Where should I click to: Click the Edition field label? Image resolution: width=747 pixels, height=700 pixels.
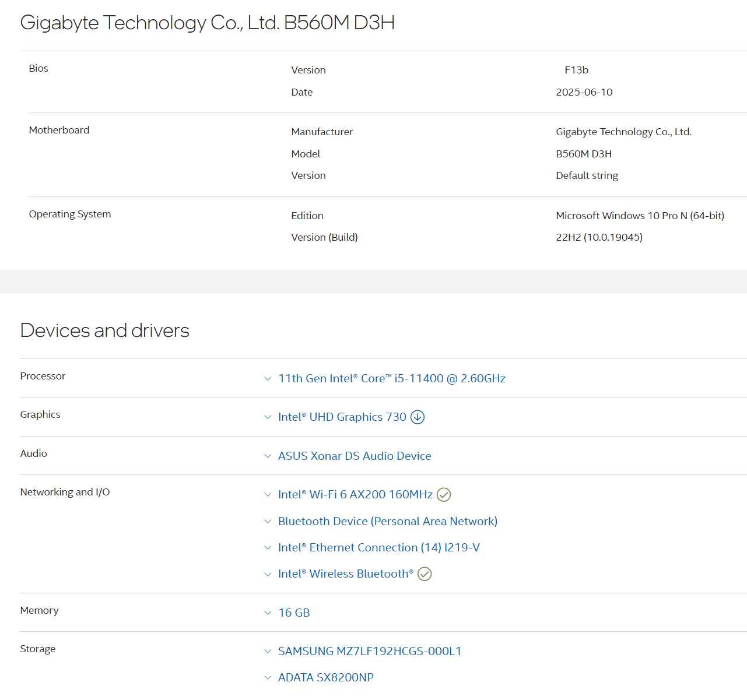click(x=307, y=216)
